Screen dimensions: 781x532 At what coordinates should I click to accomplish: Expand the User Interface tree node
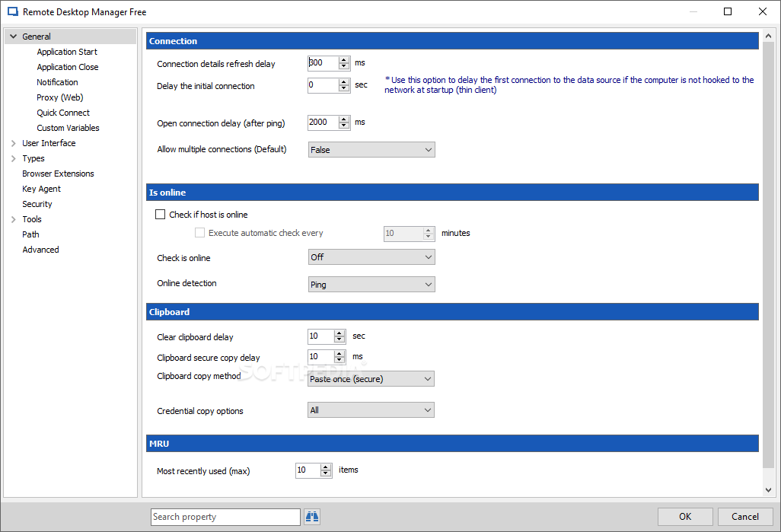pyautogui.click(x=14, y=143)
